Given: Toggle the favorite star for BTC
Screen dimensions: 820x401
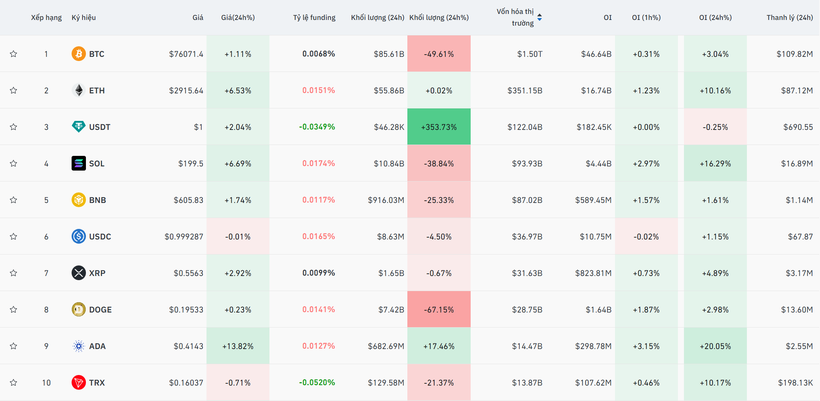Looking at the screenshot, I should point(14,54).
